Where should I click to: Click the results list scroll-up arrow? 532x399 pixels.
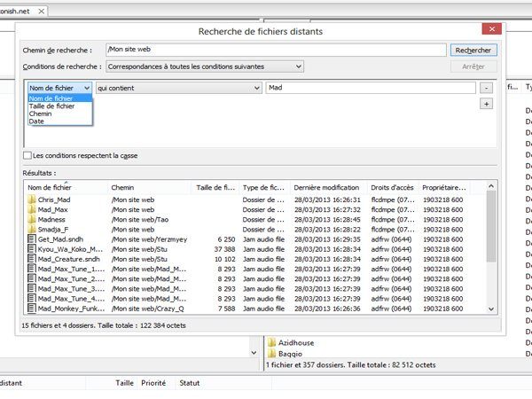[490, 186]
